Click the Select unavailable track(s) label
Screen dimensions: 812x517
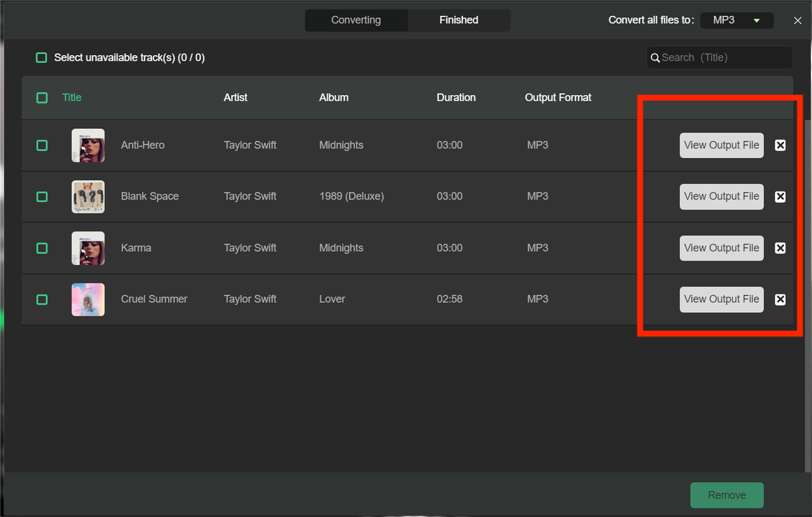tap(129, 58)
